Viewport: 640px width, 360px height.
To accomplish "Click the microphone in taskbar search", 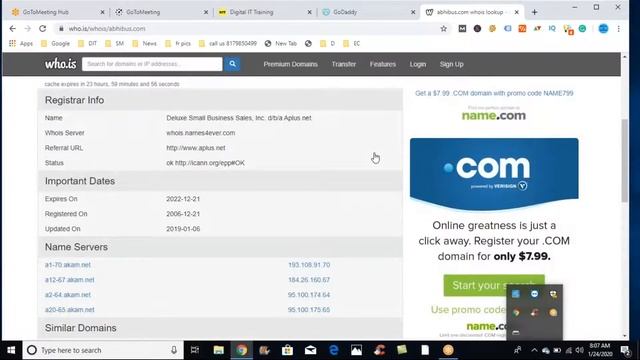I will point(174,350).
